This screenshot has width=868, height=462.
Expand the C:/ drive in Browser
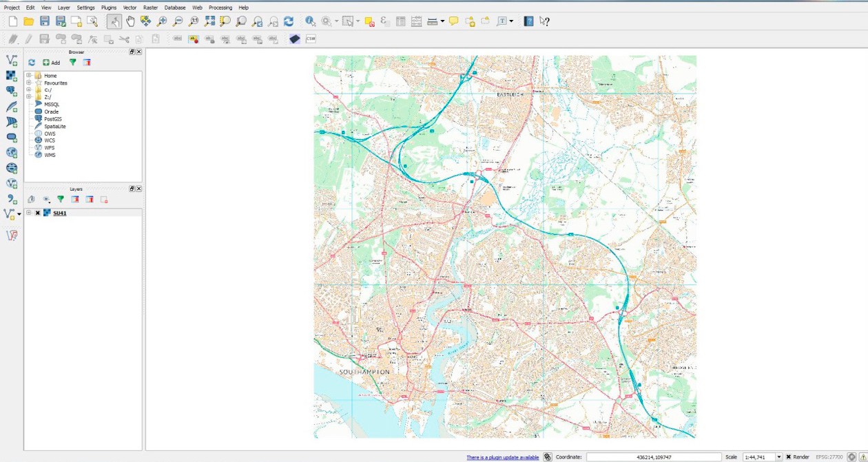pos(28,90)
